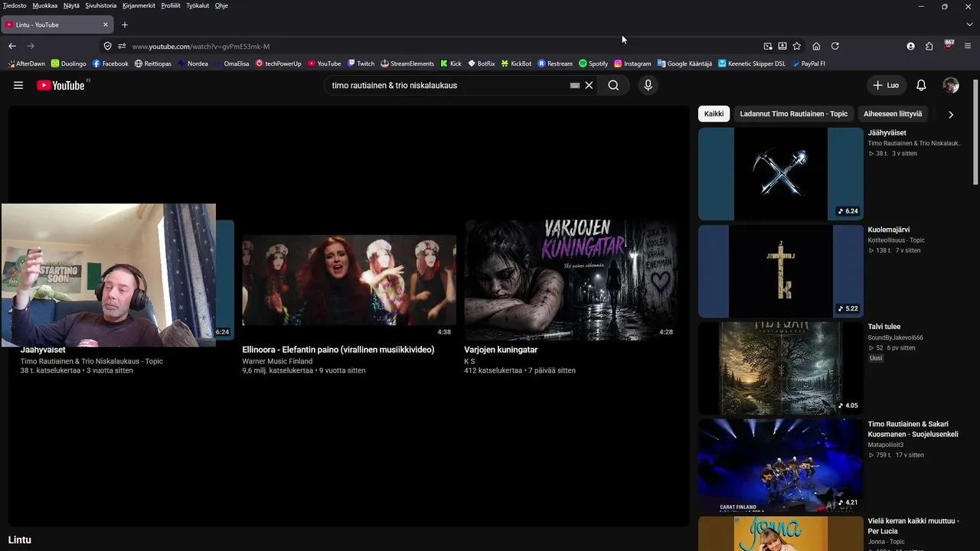This screenshot has width=980, height=551.
Task: Start voice search with the microphone
Action: pos(648,85)
